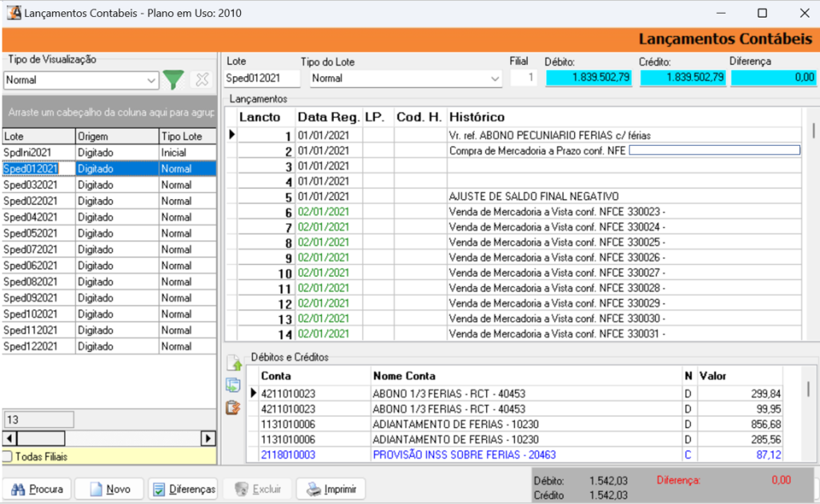Click the copy icon beside Débitos e Créditos
The width and height of the screenshot is (820, 504).
[233, 385]
